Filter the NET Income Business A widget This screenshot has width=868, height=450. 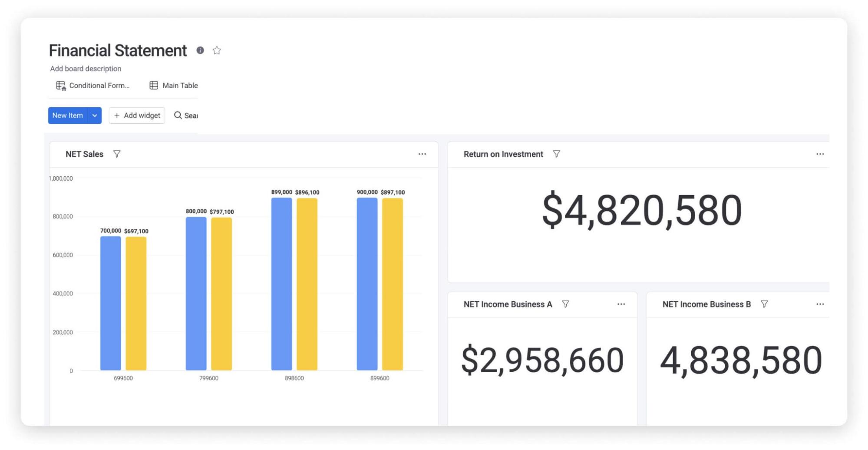[565, 304]
